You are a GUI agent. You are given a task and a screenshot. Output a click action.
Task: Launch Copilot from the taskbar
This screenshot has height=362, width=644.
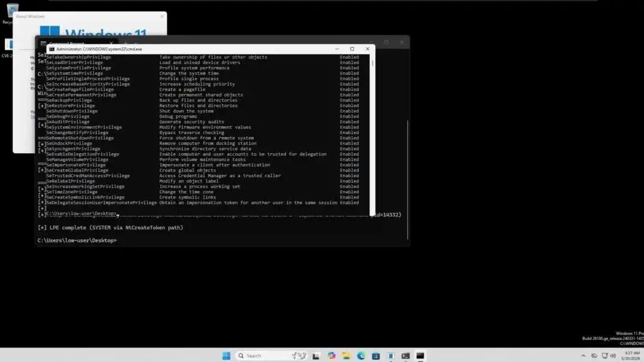click(x=331, y=355)
